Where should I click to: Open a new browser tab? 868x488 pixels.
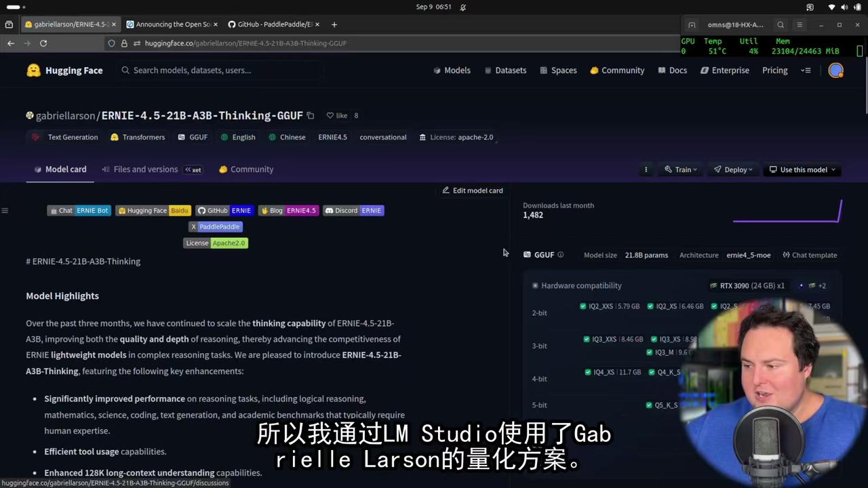(334, 24)
